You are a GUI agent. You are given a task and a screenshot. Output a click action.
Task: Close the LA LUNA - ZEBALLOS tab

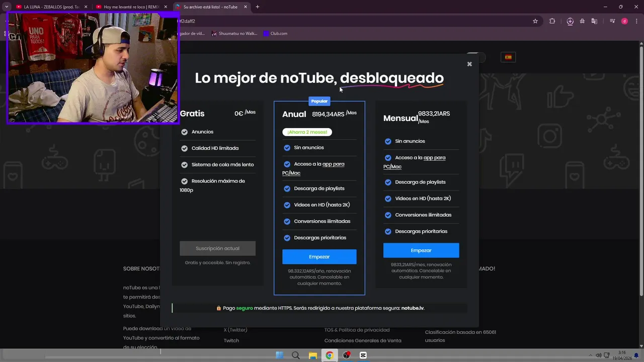click(86, 7)
